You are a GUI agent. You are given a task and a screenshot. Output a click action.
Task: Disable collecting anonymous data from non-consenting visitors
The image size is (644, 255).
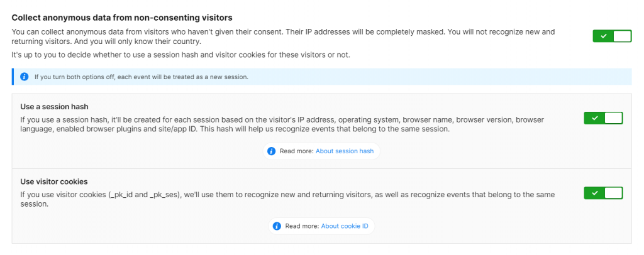click(x=611, y=36)
